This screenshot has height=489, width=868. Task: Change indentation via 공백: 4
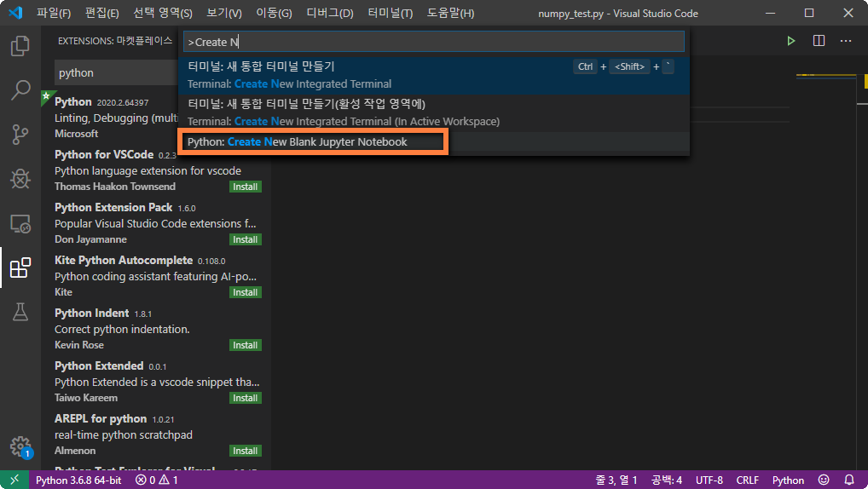(x=667, y=480)
